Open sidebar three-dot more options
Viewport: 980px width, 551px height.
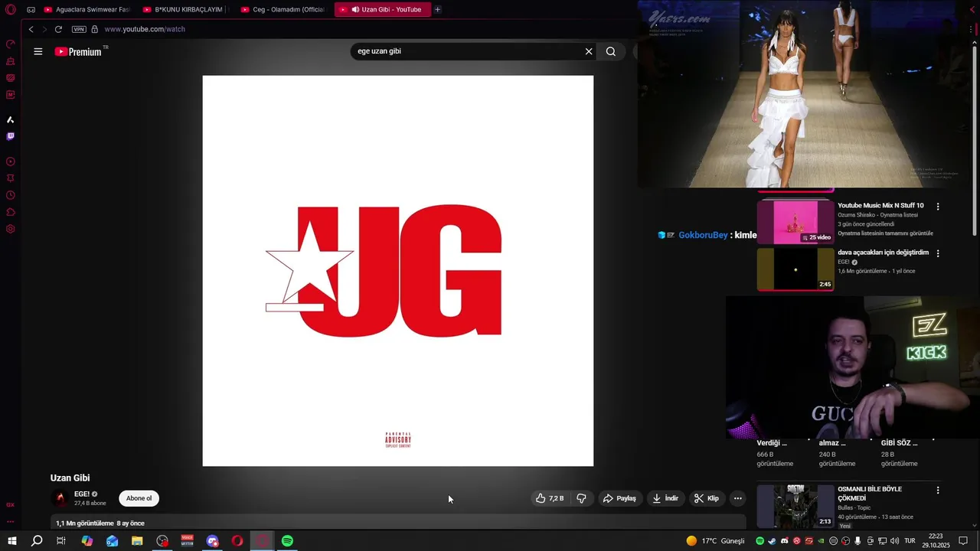[x=11, y=522]
